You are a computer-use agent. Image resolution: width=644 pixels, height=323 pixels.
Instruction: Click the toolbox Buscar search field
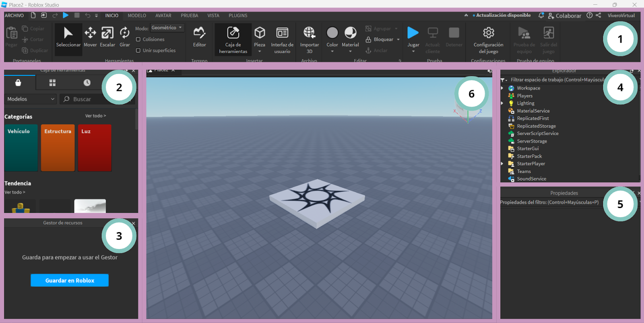[97, 99]
